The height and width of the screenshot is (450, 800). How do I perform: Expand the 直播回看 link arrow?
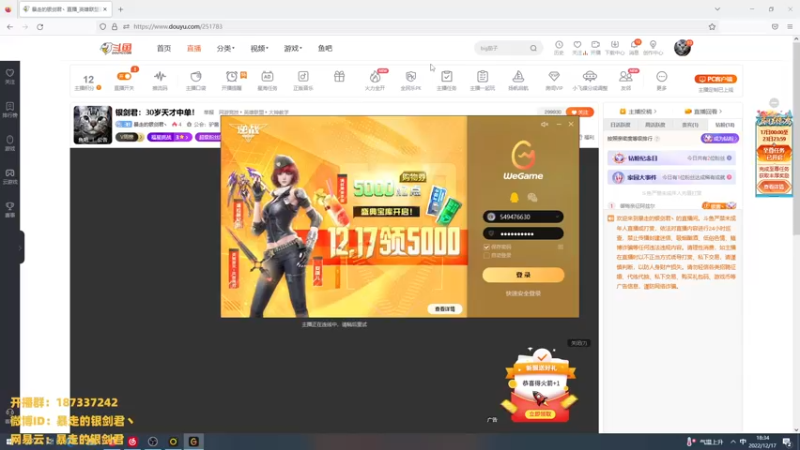(720, 112)
